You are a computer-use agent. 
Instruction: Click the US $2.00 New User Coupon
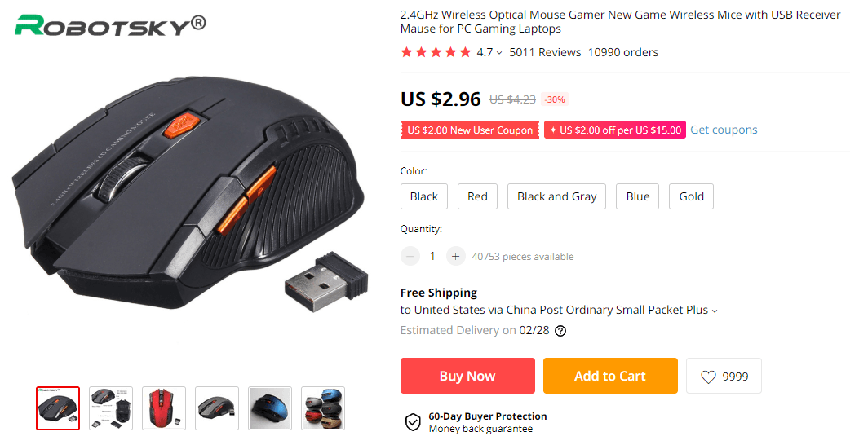click(470, 130)
